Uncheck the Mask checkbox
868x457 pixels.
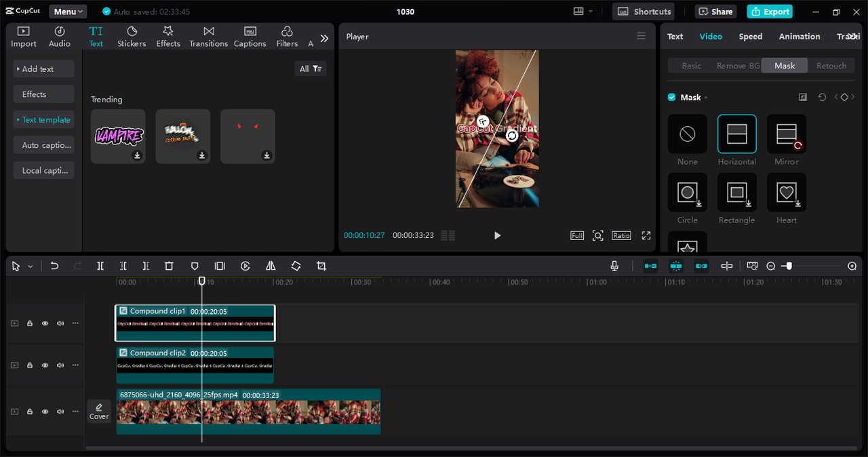click(x=672, y=98)
